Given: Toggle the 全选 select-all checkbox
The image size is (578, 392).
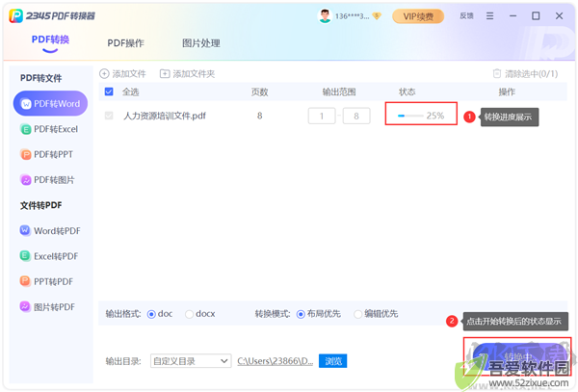Looking at the screenshot, I should [x=109, y=91].
